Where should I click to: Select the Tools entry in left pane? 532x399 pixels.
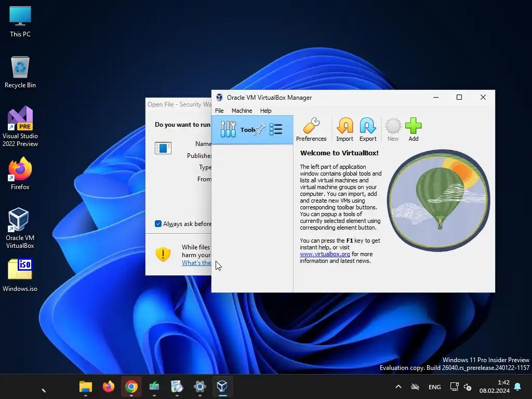[252, 129]
